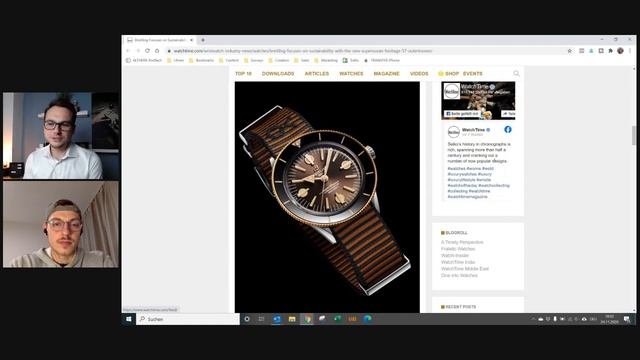The height and width of the screenshot is (360, 640).
Task: Open File Explorer from the taskbar
Action: (x=292, y=319)
